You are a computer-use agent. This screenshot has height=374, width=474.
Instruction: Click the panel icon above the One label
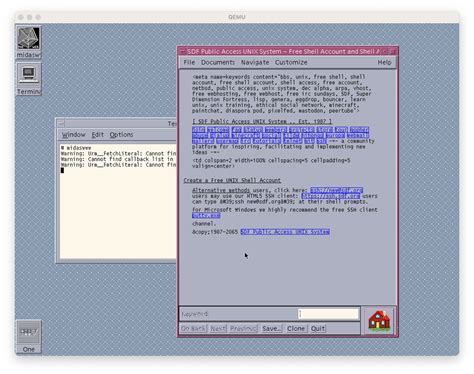(29, 332)
